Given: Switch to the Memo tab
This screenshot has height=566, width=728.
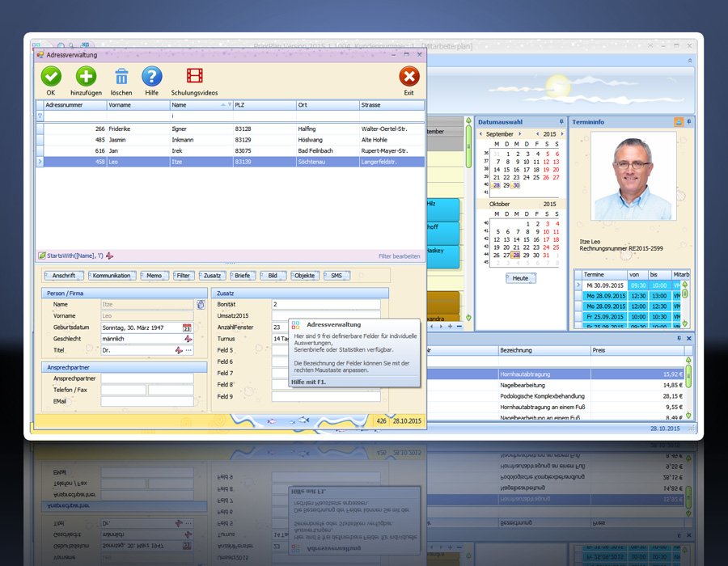Looking at the screenshot, I should pyautogui.click(x=154, y=276).
